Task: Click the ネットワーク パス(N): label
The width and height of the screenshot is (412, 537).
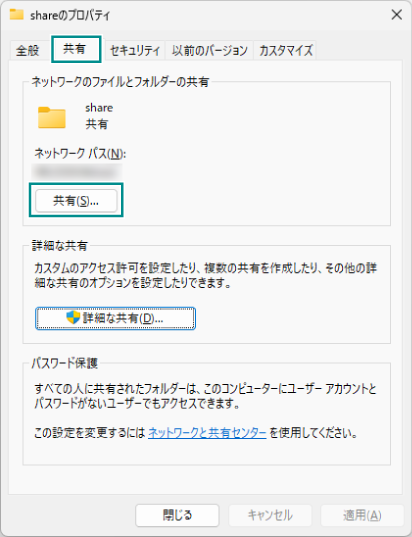Action: [x=80, y=153]
